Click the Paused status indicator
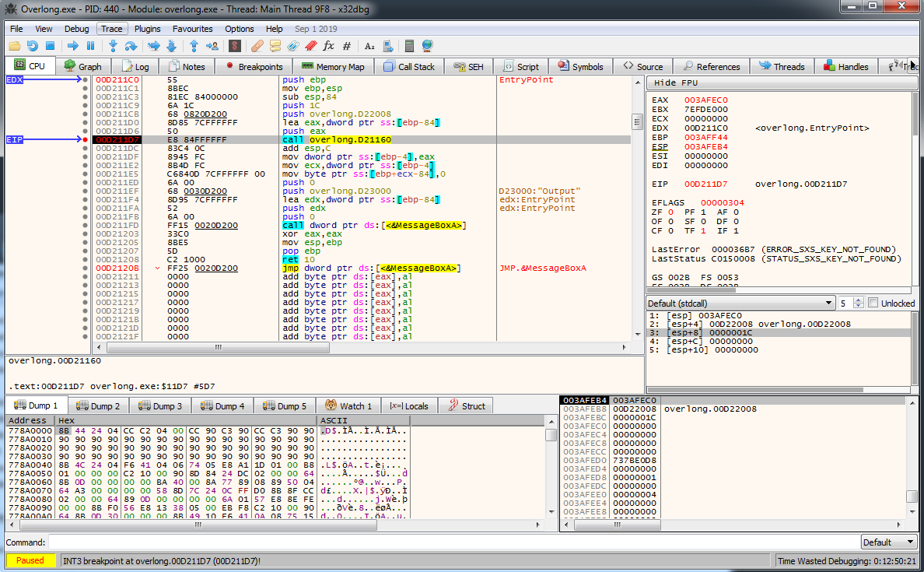 point(30,560)
